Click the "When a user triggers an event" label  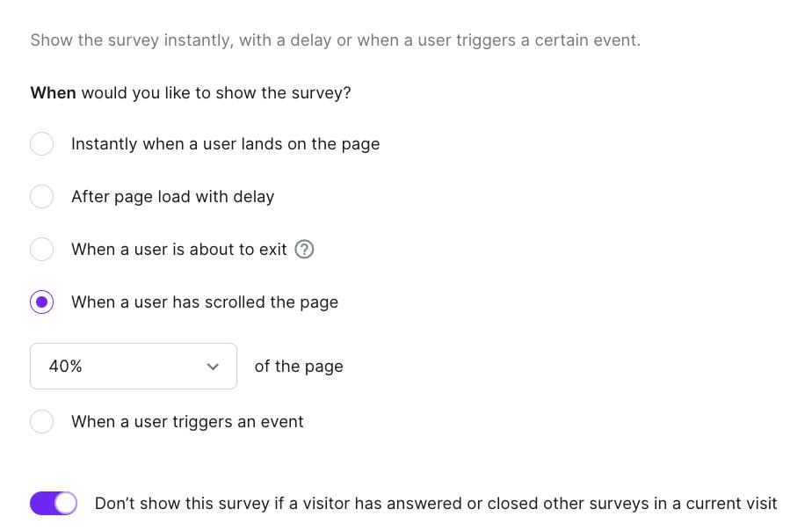[187, 422]
